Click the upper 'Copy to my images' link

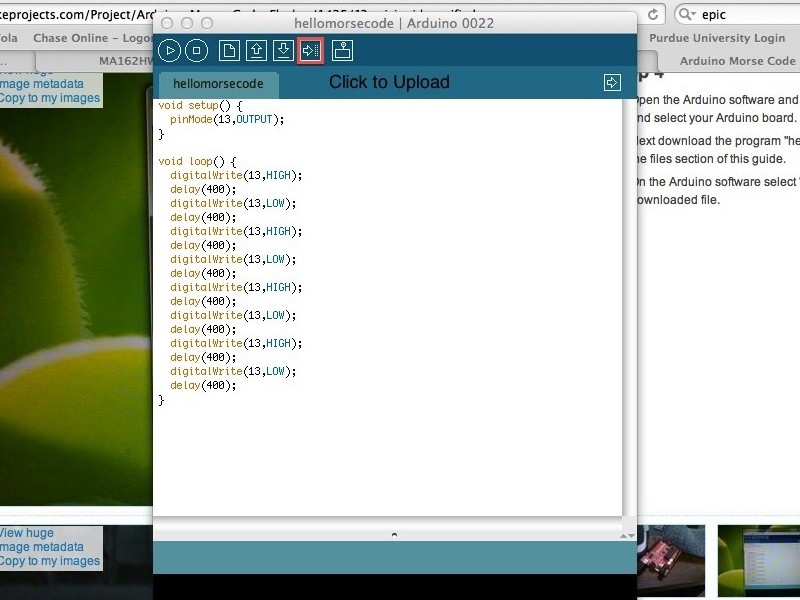49,98
